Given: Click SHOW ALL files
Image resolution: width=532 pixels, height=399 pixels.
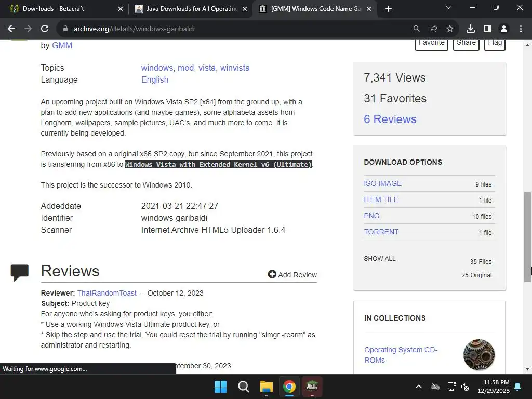Looking at the screenshot, I should (380, 259).
